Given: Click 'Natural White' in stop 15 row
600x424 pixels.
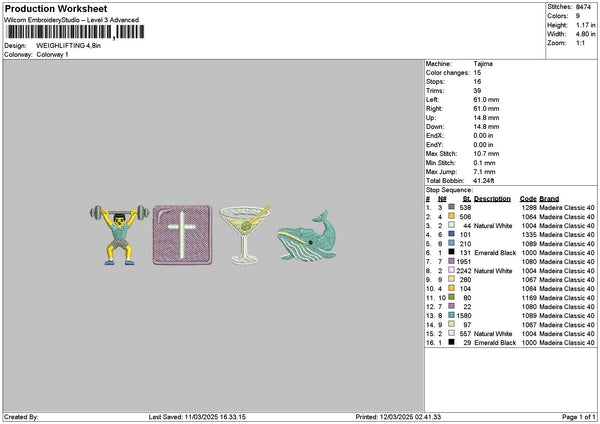Looking at the screenshot, I should coord(493,334).
